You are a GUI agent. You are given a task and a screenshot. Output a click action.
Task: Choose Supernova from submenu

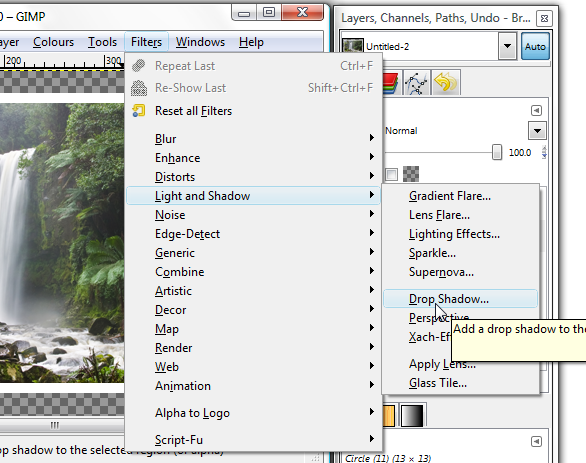coord(460,272)
